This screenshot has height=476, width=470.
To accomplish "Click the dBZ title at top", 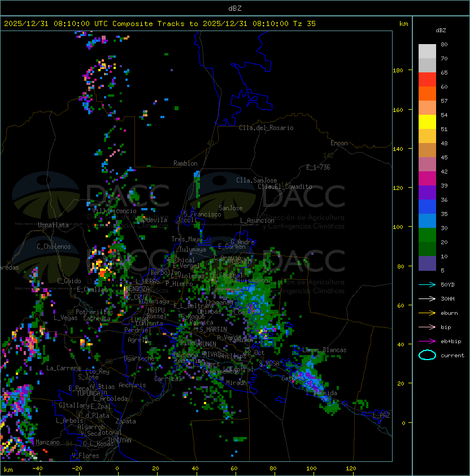I will pos(235,8).
